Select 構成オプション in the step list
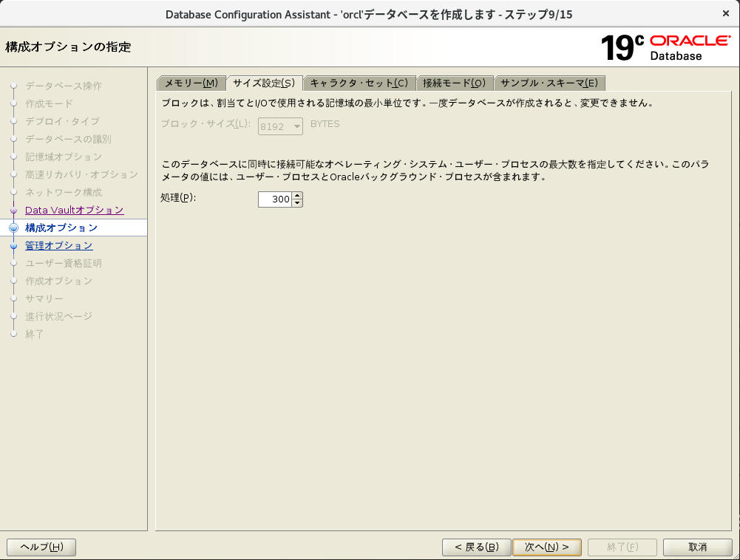The height and width of the screenshot is (560, 740). coord(61,228)
